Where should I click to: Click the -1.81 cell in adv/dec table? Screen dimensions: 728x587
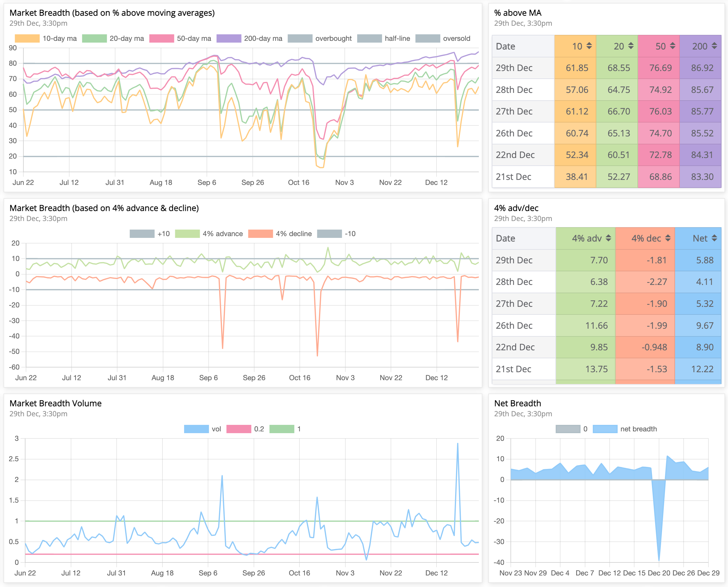[645, 260]
